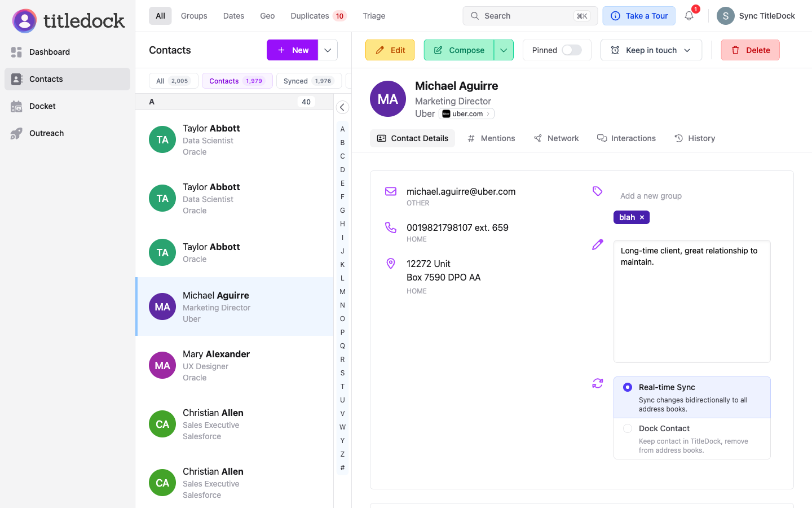Image resolution: width=812 pixels, height=508 pixels.
Task: Click the address location pin icon
Action: pos(391,264)
